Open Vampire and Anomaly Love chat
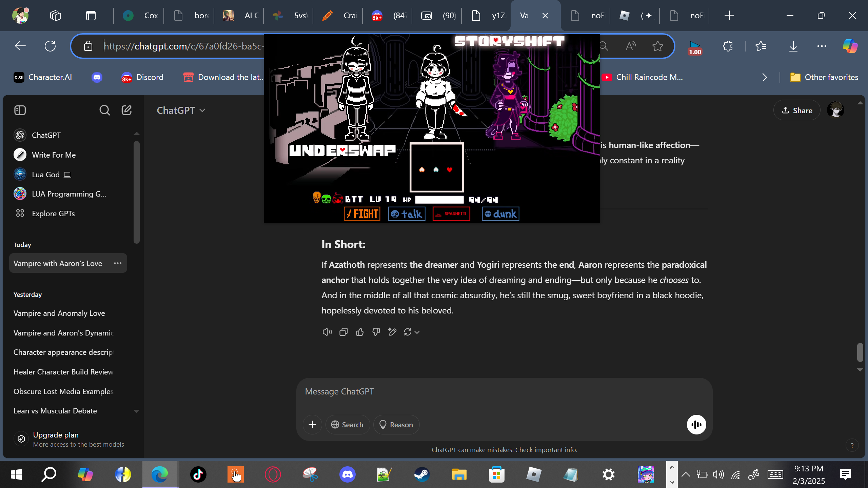 click(68, 313)
